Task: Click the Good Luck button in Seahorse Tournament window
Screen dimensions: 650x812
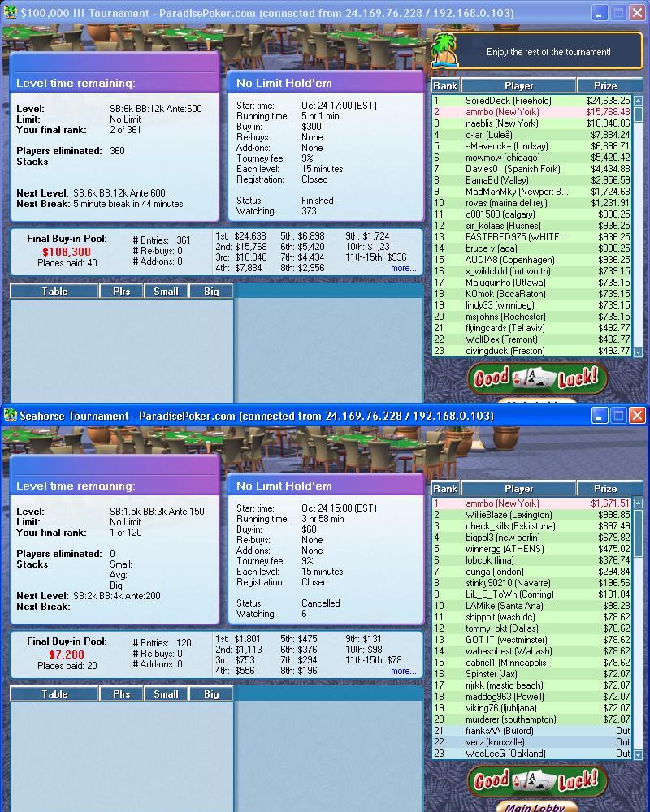Action: point(537,781)
